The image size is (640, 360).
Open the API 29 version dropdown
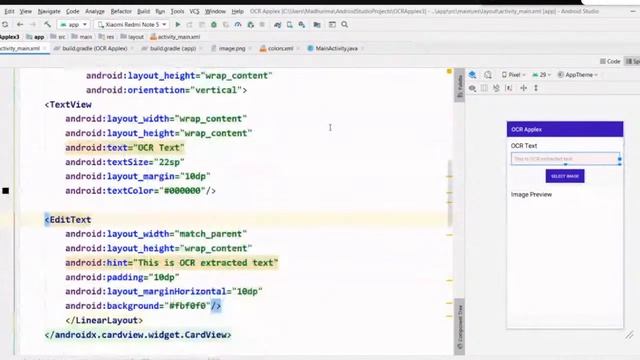(542, 75)
